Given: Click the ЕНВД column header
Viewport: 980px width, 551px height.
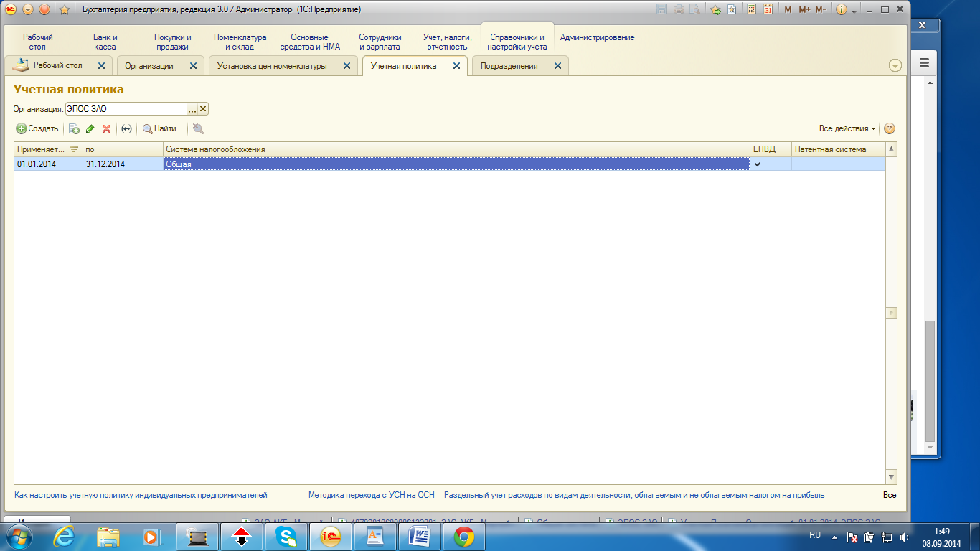Looking at the screenshot, I should pos(771,149).
